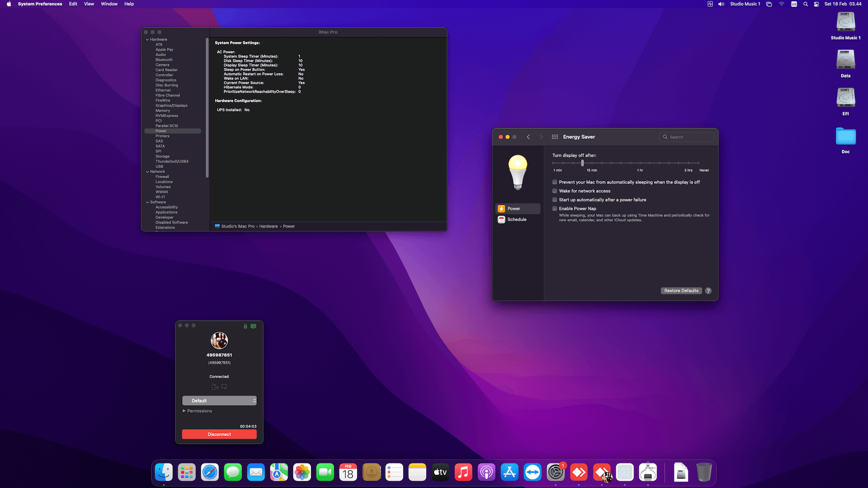Image resolution: width=868 pixels, height=488 pixels.
Task: Open the Help menu
Action: [x=129, y=4]
